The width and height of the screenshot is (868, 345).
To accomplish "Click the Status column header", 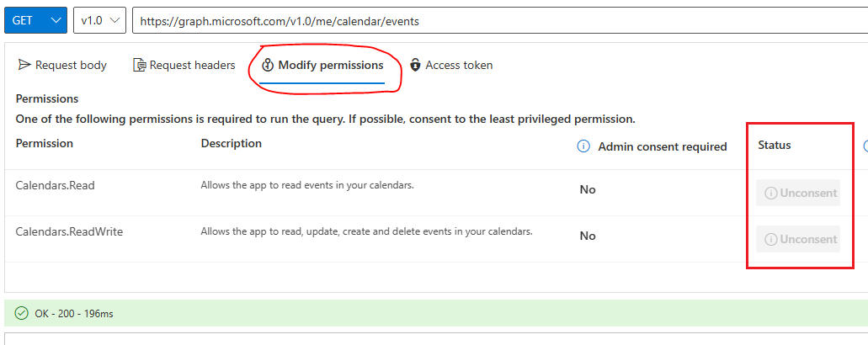I will (775, 146).
